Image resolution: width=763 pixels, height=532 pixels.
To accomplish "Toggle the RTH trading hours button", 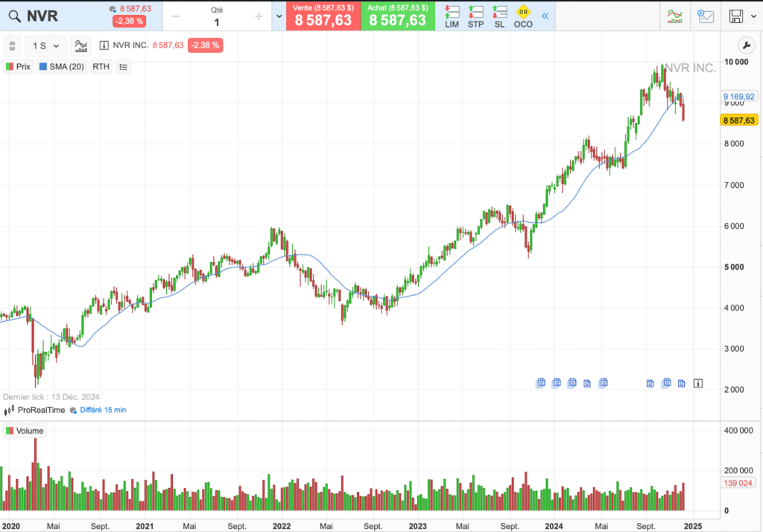I will pos(101,66).
